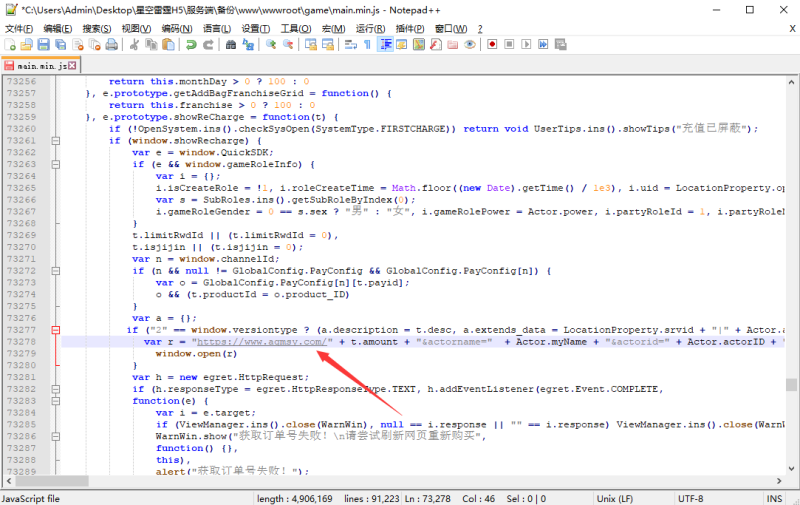This screenshot has width=800, height=505.
Task: Toggle word wrap toolbar button
Action: [x=350, y=45]
